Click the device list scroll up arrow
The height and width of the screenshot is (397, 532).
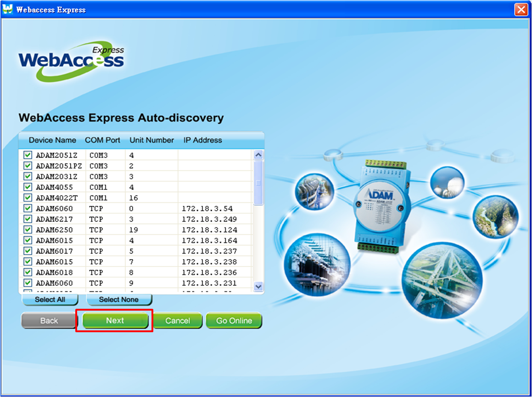pos(258,155)
